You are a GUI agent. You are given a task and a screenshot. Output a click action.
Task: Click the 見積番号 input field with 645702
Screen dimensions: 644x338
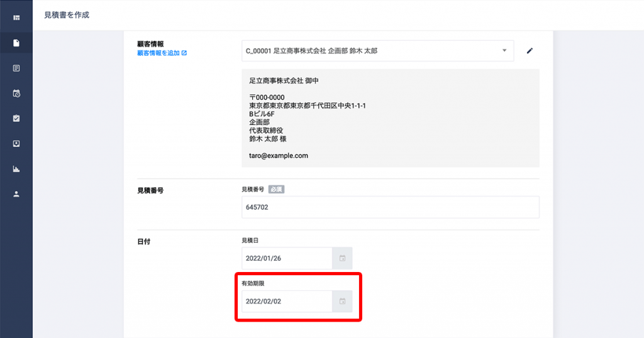point(390,207)
